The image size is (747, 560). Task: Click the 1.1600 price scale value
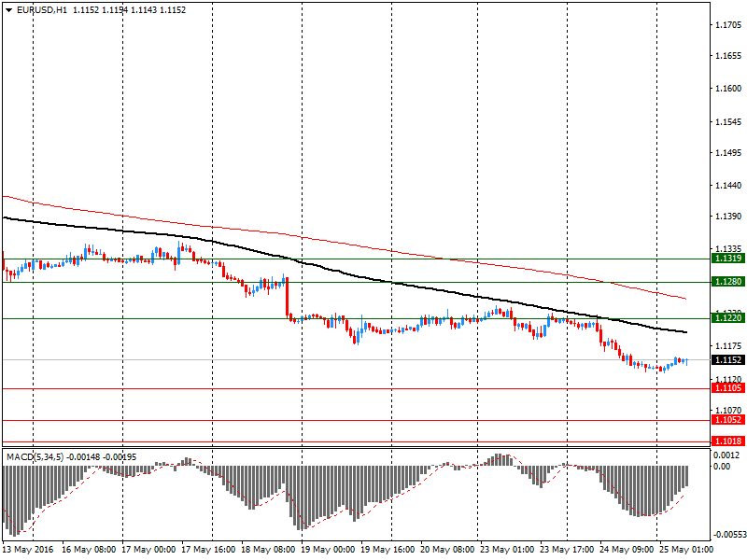(728, 88)
